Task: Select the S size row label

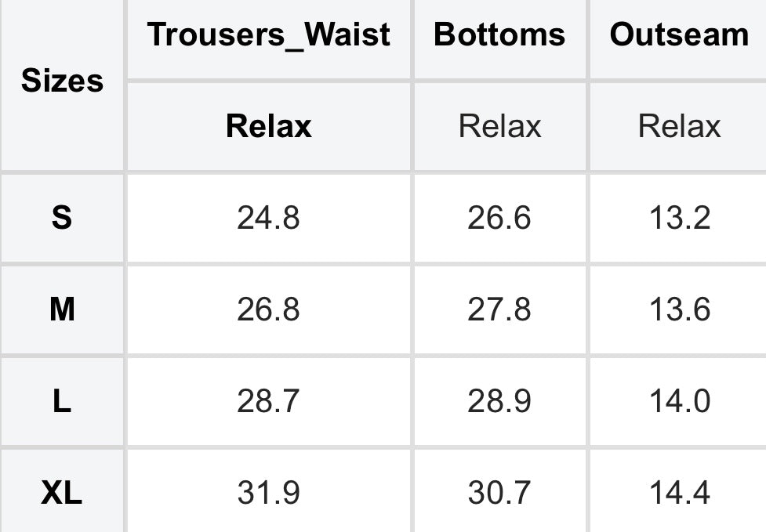Action: pos(62,218)
